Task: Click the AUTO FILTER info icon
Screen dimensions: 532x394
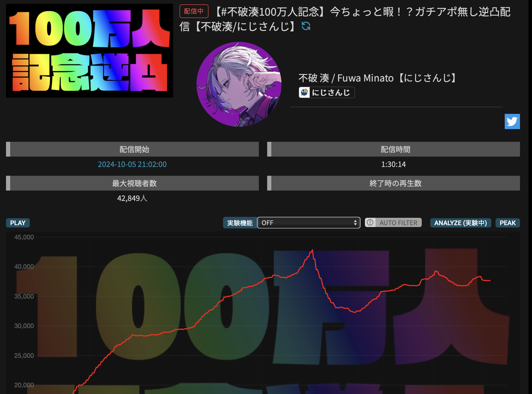Action: click(x=370, y=222)
